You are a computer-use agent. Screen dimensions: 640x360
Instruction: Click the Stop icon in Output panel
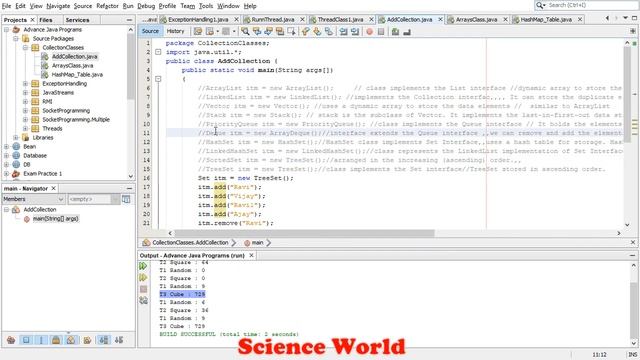(143, 289)
